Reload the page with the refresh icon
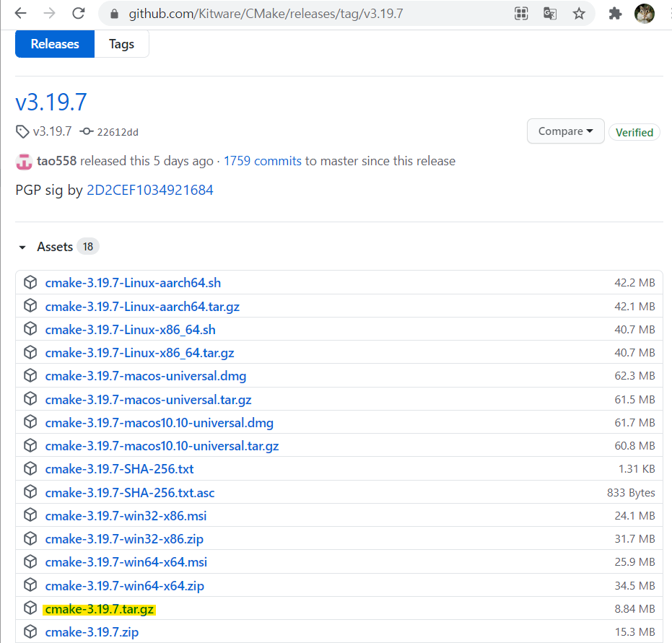 tap(79, 13)
